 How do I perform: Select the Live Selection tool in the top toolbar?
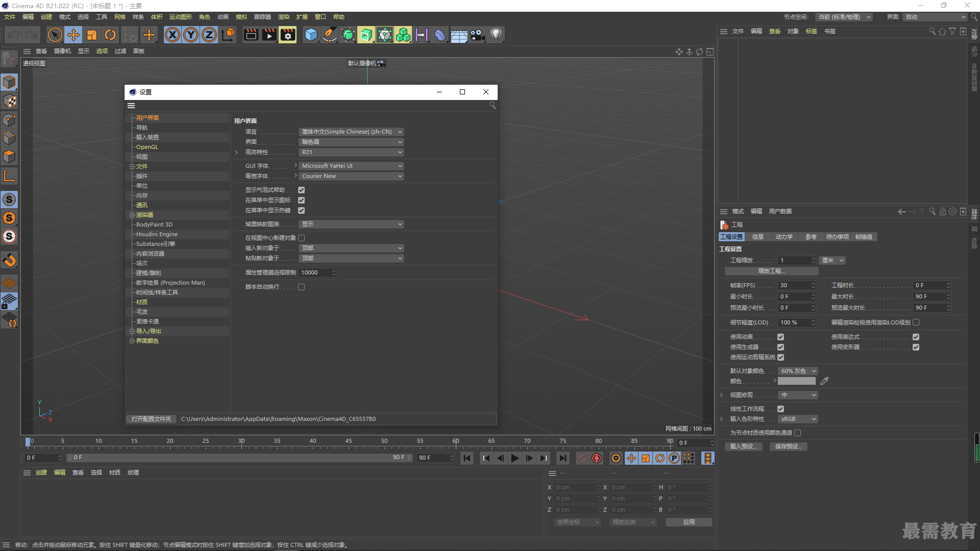(55, 35)
